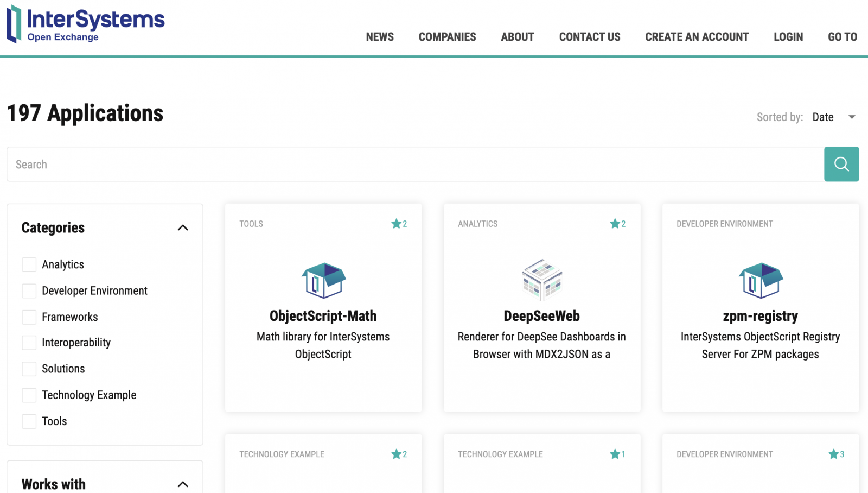Click the magnifier search button
Image resolution: width=868 pixels, height=493 pixels.
(841, 164)
